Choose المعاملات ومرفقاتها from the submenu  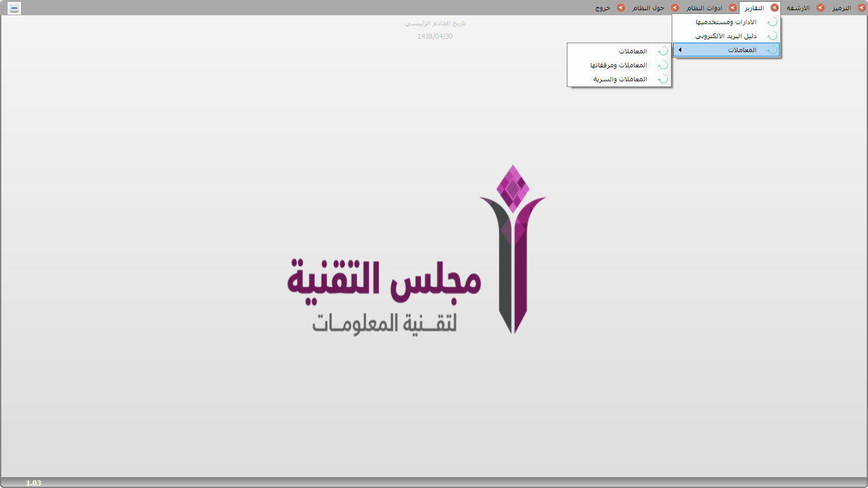tap(620, 65)
